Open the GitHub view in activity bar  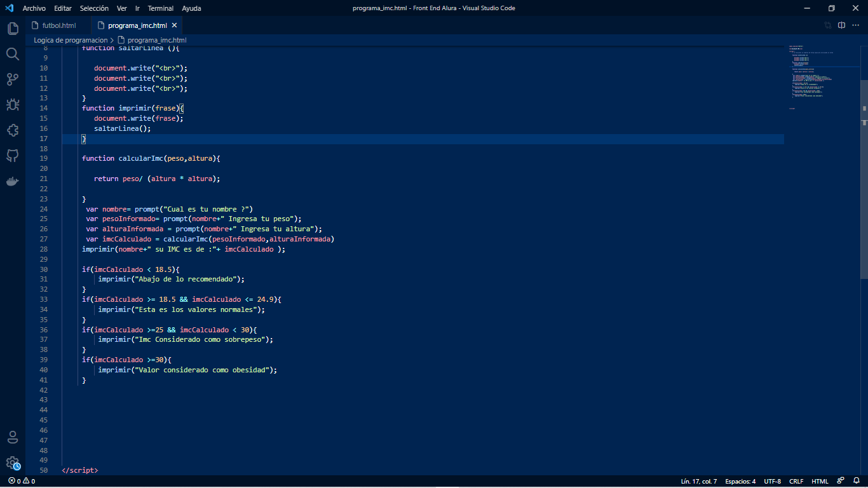tap(13, 156)
